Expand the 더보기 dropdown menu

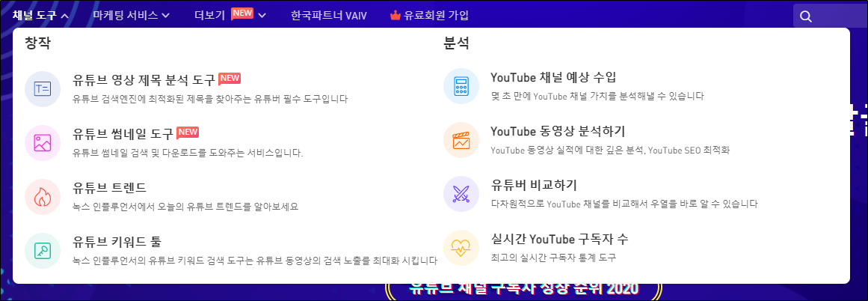click(x=230, y=15)
